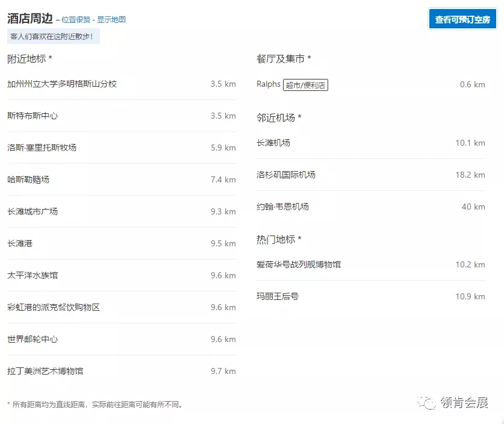This screenshot has width=504, height=424.
Task: Click the 超市/便利店 tag beside Ralphs
Action: click(x=306, y=85)
